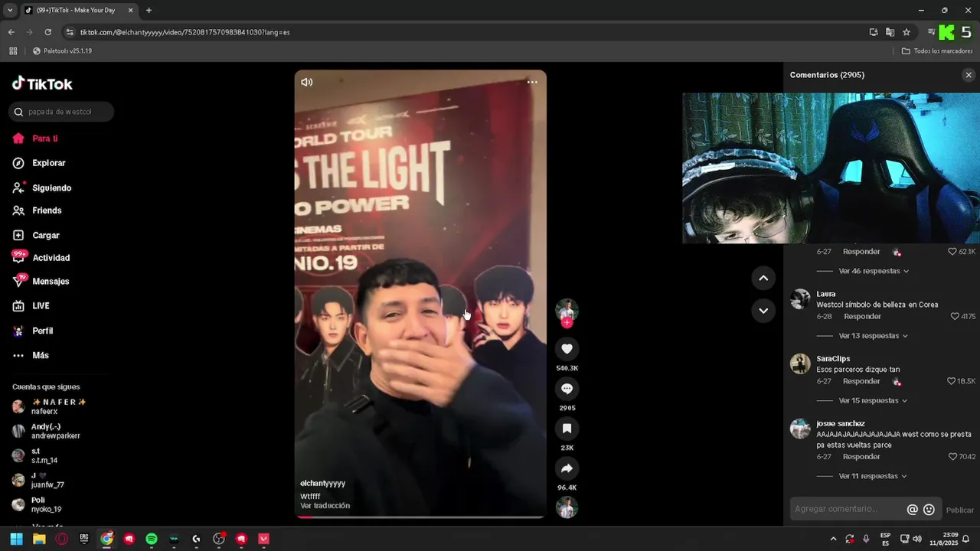Seek on the video progress bar
This screenshot has width=980, height=551.
point(420,517)
